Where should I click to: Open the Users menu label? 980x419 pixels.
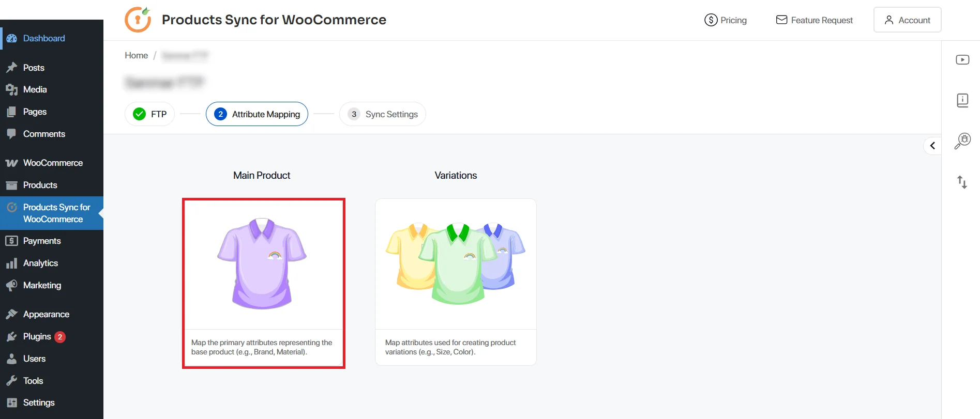(x=34, y=359)
